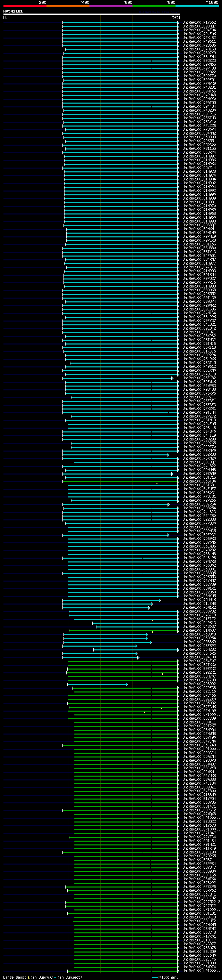Open hit UniRef100_P17562
222x980 pixels.
(x=199, y=23)
